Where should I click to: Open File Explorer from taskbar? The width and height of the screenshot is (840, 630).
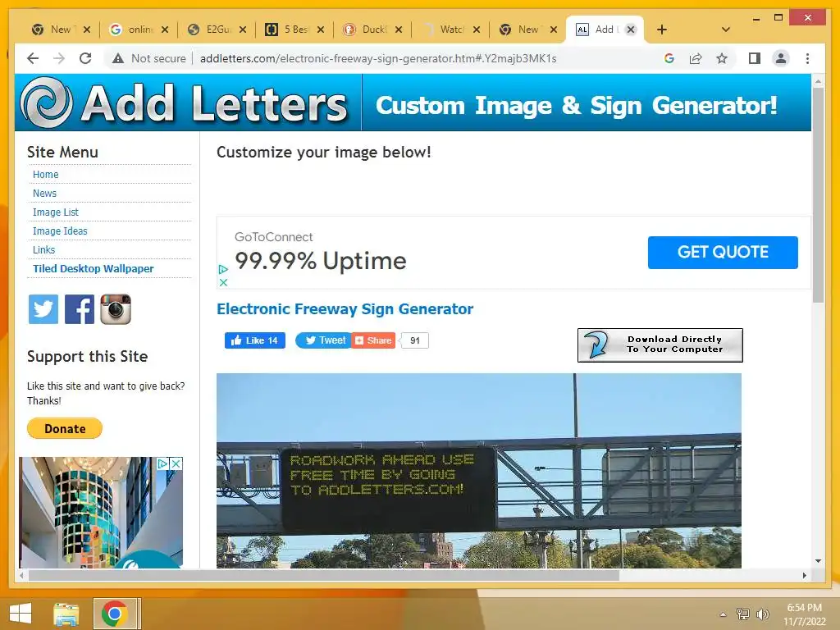(x=66, y=614)
